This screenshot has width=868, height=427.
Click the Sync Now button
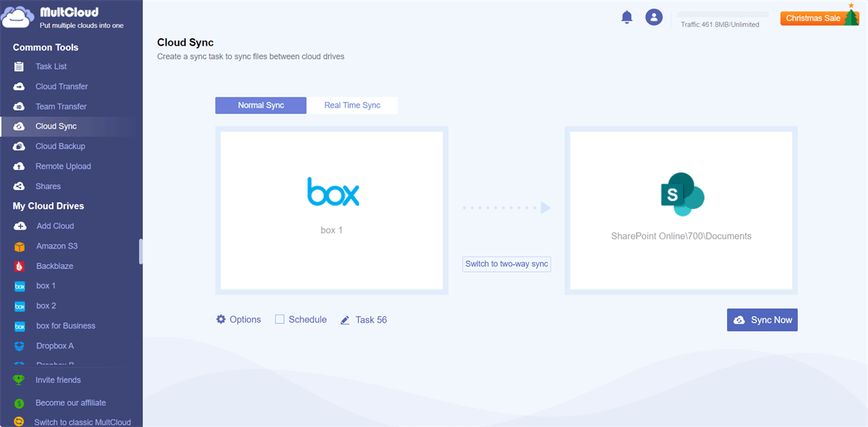click(762, 320)
